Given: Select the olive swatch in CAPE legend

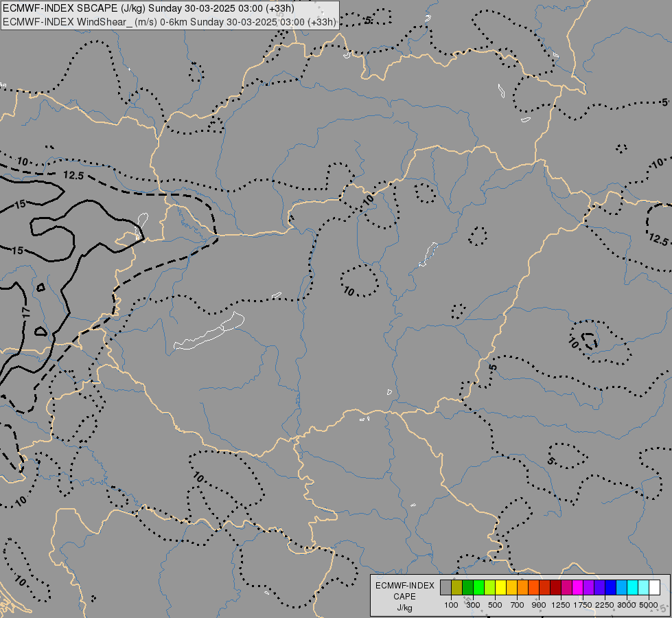Looking at the screenshot, I should (x=457, y=587).
